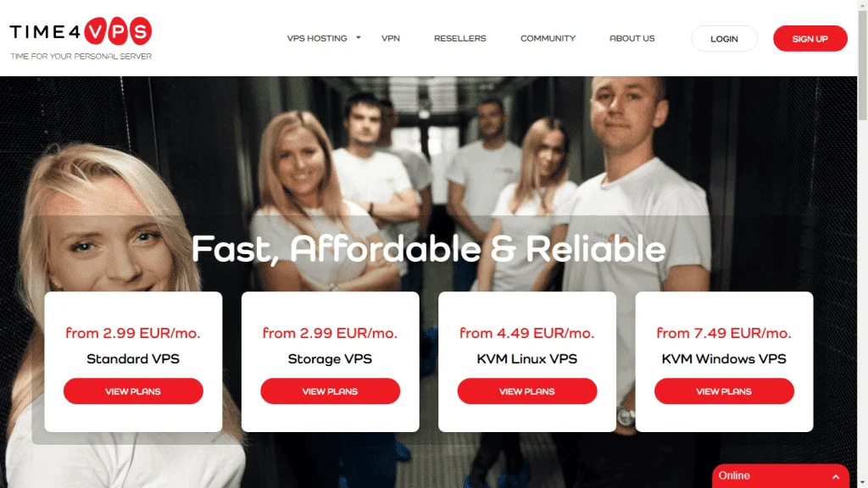Screen dimensions: 868x488
Task: Open the ABOUT US page
Action: click(x=632, y=38)
